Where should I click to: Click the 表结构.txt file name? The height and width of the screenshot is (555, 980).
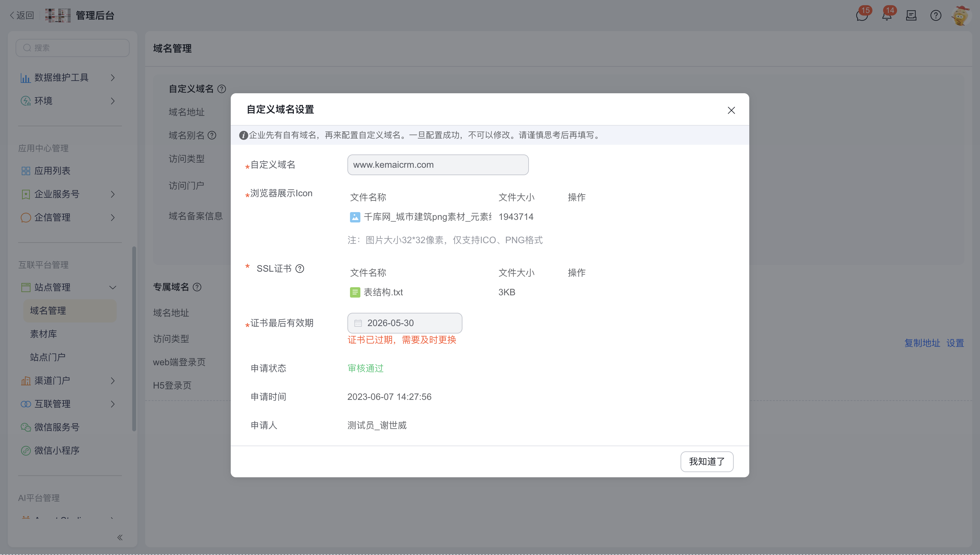383,292
